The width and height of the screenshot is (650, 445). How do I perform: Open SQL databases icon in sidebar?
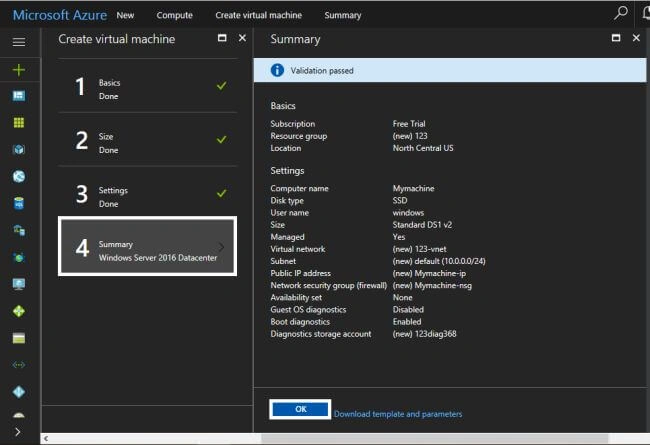coord(19,203)
